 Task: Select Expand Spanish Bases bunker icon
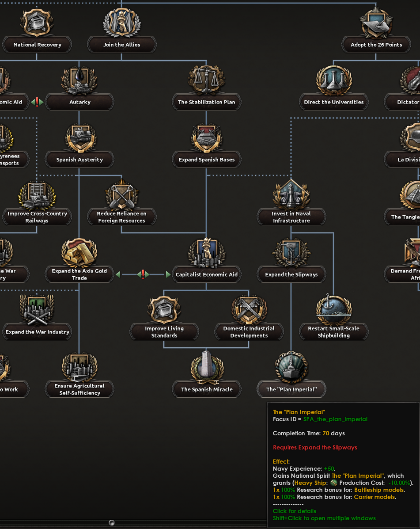pyautogui.click(x=207, y=137)
